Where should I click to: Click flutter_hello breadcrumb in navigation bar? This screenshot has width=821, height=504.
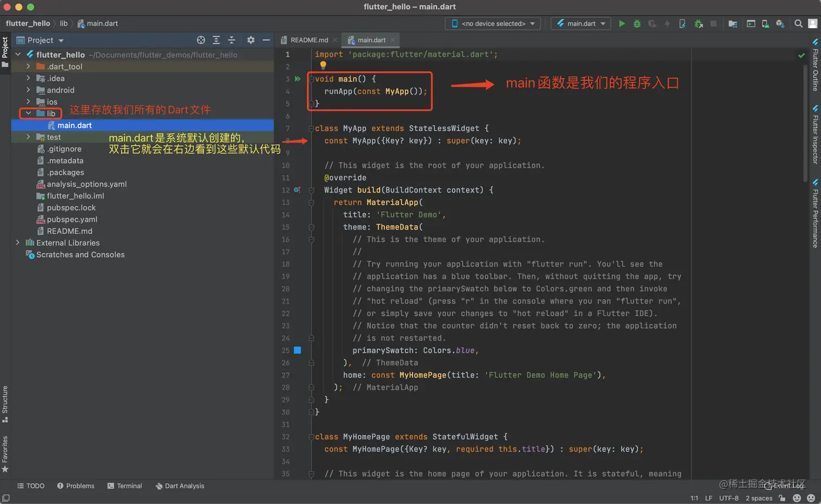click(x=28, y=23)
